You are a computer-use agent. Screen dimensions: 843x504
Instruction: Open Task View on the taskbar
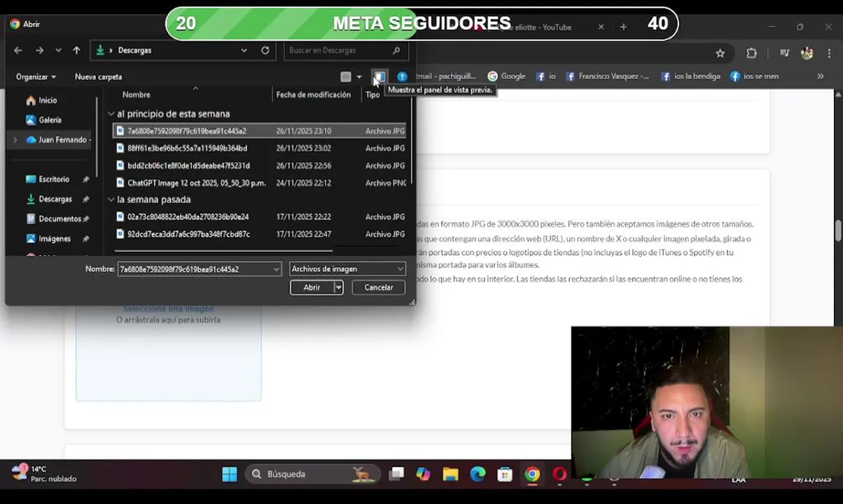(397, 475)
